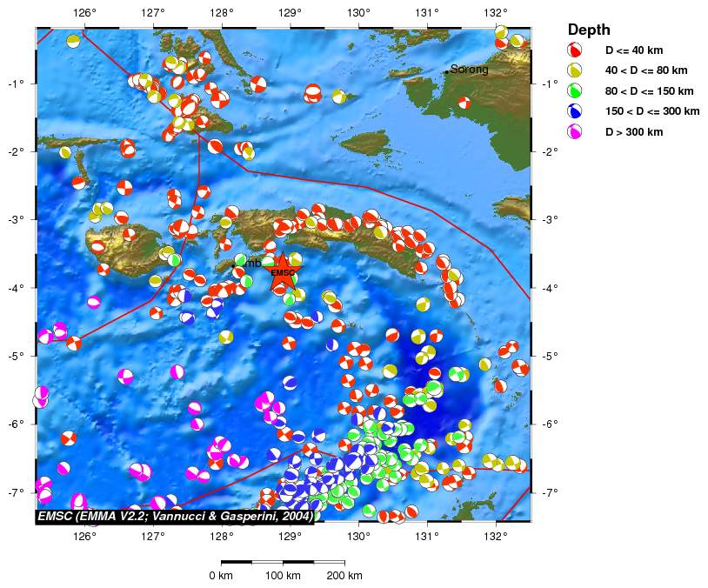Choose the "80 < D <= 150 km" legend label

[x=649, y=91]
